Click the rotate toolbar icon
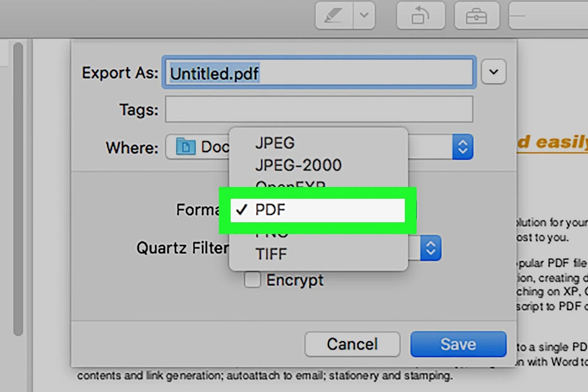 [x=420, y=15]
